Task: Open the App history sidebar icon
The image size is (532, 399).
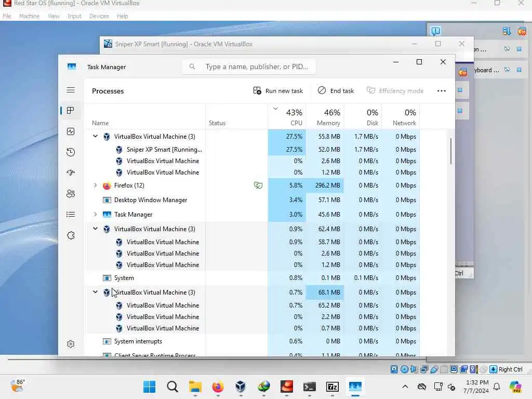Action: pyautogui.click(x=71, y=152)
